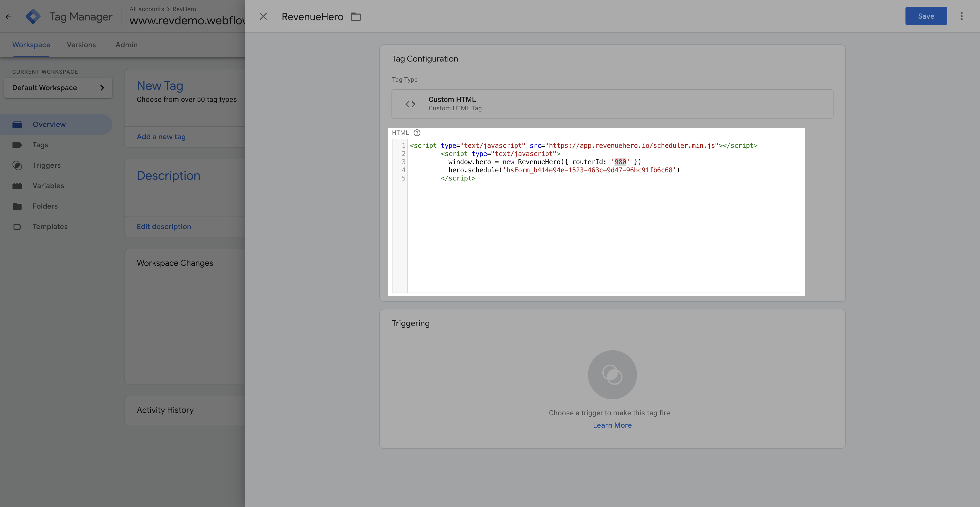Click the Triggering section heading

410,323
